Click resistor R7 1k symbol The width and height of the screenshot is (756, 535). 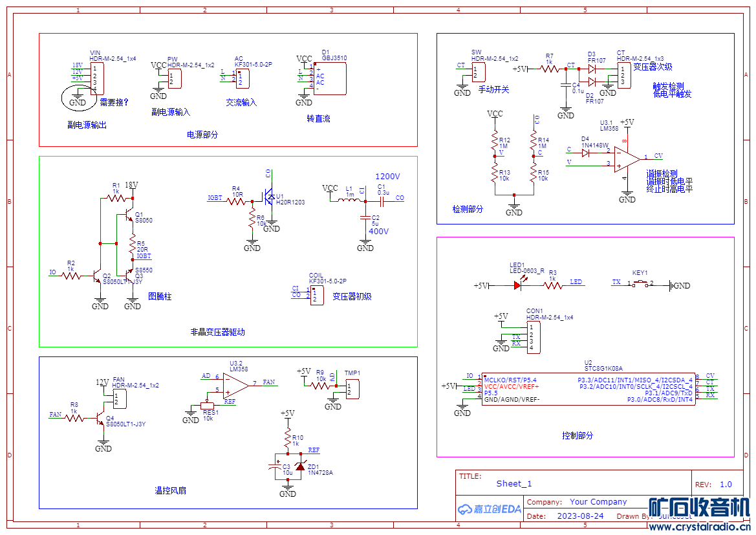tap(550, 69)
